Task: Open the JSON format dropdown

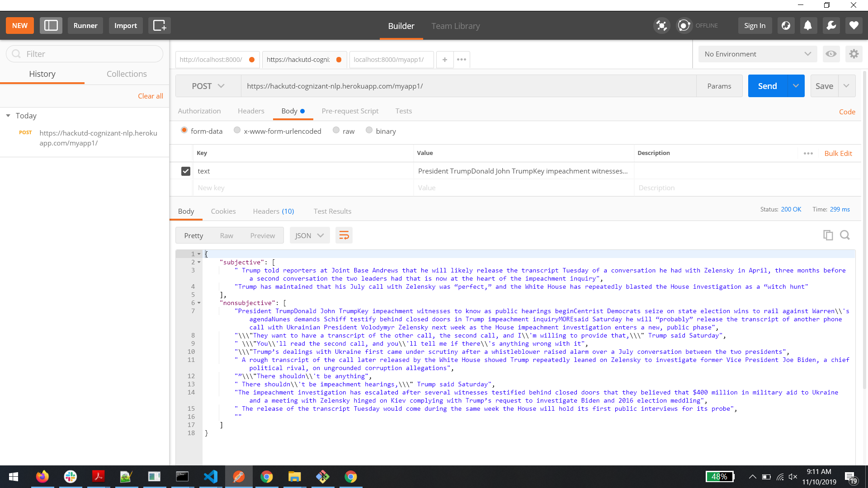Action: pyautogui.click(x=309, y=235)
